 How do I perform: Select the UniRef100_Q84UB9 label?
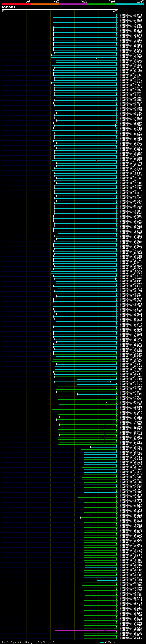131,459
